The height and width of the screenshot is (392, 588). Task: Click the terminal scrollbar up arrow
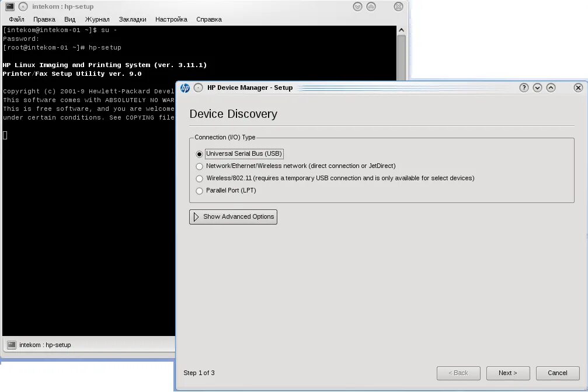tap(401, 30)
